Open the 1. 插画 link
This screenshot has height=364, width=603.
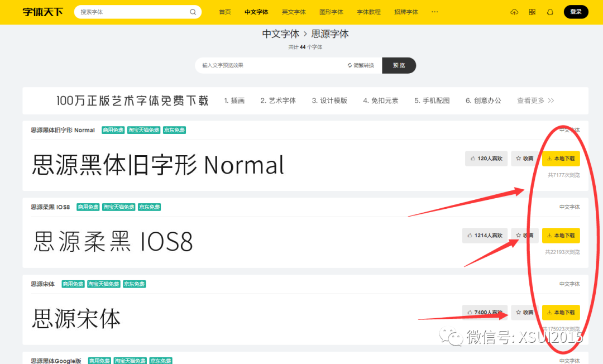tap(234, 100)
